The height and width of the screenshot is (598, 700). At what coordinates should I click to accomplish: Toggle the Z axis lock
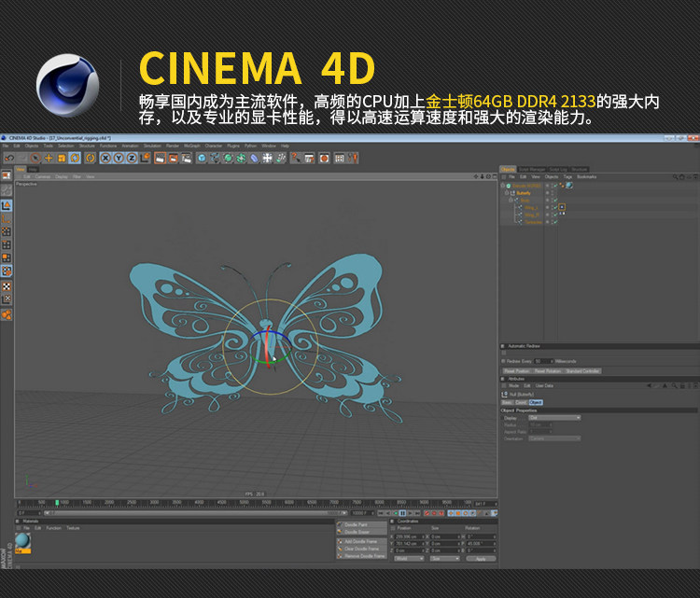click(132, 158)
